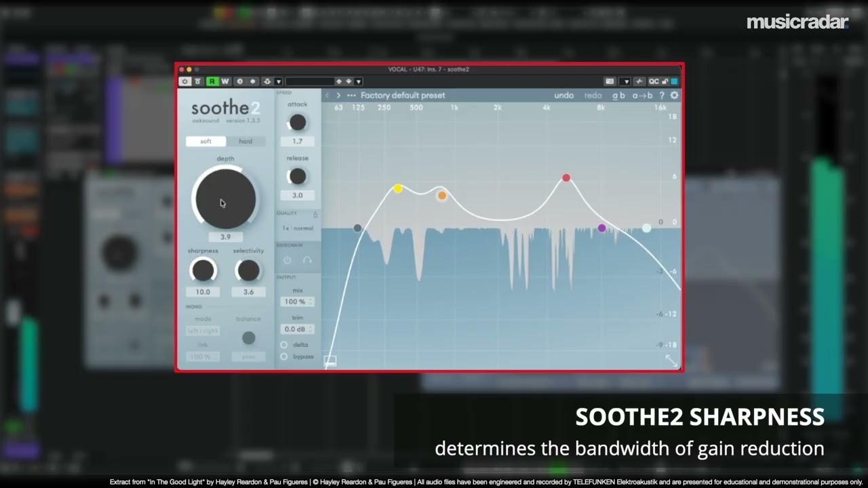
Task: Open the host preset browser dropdown arrow
Action: click(x=358, y=81)
